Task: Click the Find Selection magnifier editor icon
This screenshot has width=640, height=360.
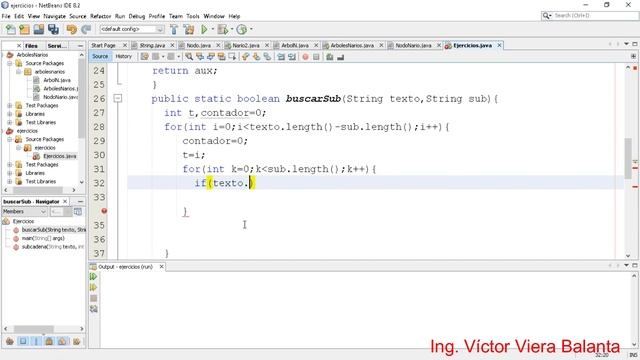Action: (189, 57)
